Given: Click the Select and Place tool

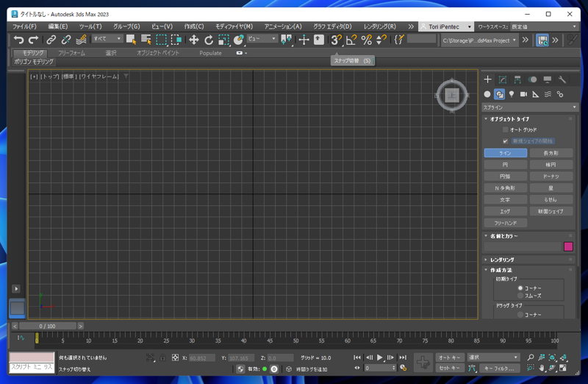Looking at the screenshot, I should [238, 40].
